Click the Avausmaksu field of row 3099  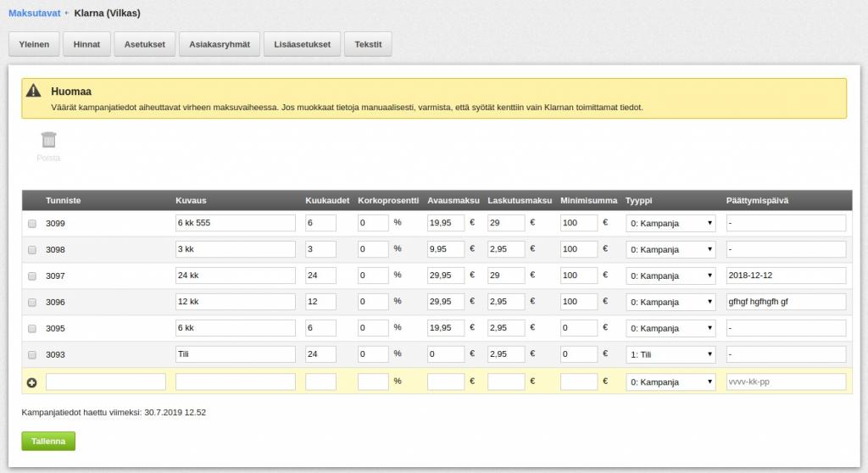(446, 223)
